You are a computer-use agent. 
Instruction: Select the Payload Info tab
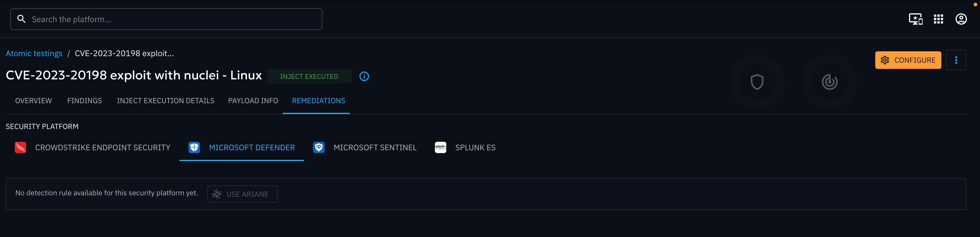pyautogui.click(x=253, y=101)
